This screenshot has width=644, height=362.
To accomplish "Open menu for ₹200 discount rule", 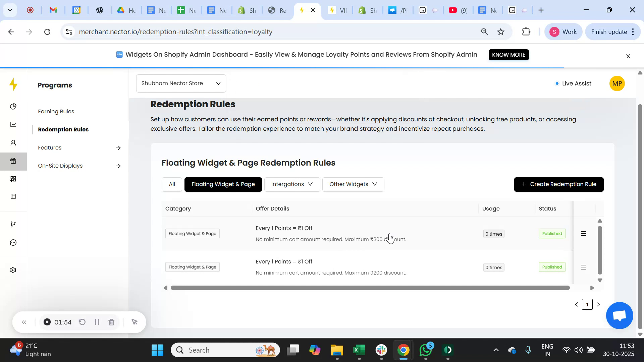I will click(583, 267).
